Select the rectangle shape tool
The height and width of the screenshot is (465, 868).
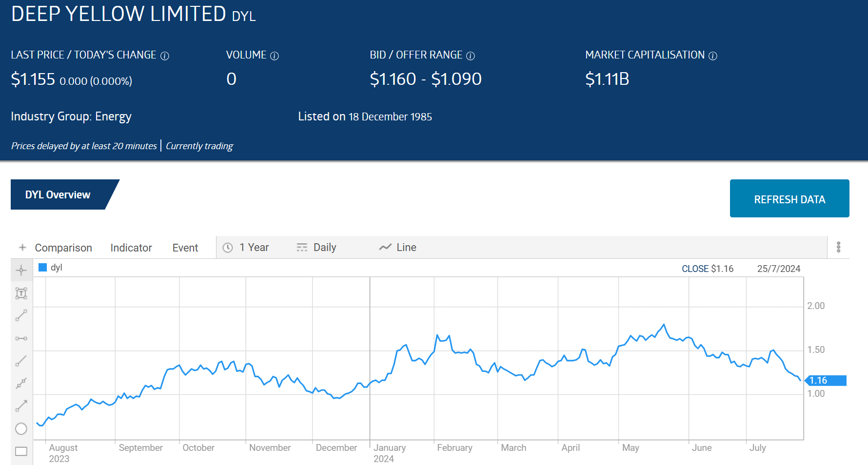(x=21, y=451)
